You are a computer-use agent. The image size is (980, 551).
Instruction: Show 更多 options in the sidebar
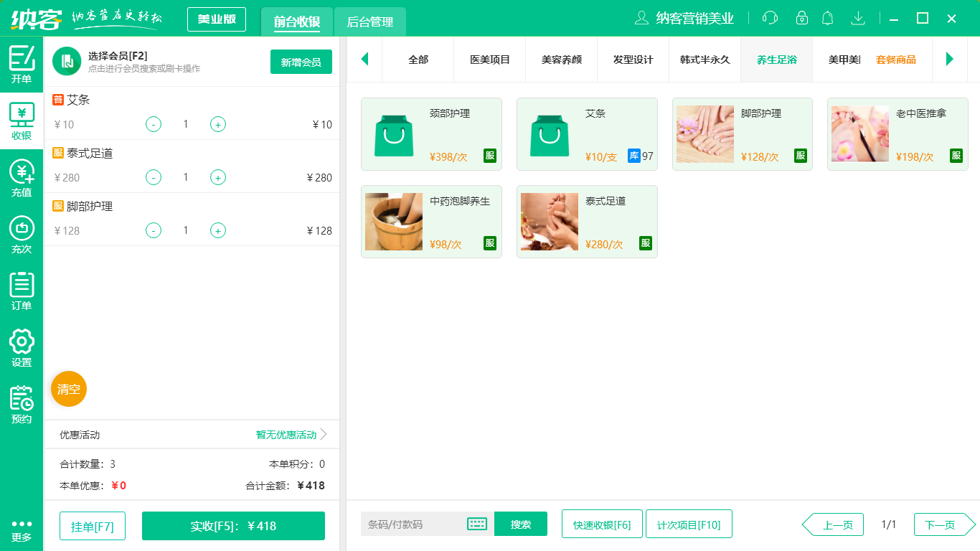(22, 531)
